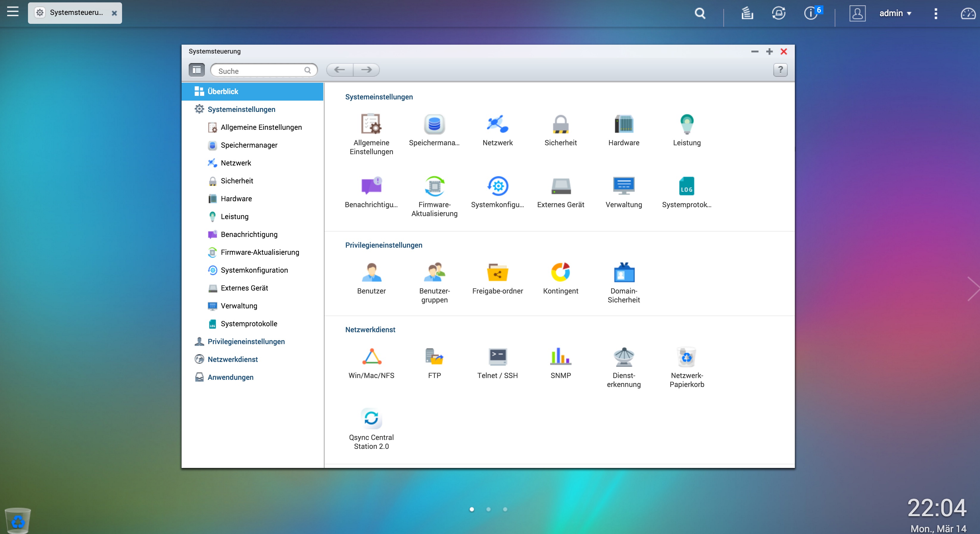Toggle the sidebar panel view button

point(197,70)
